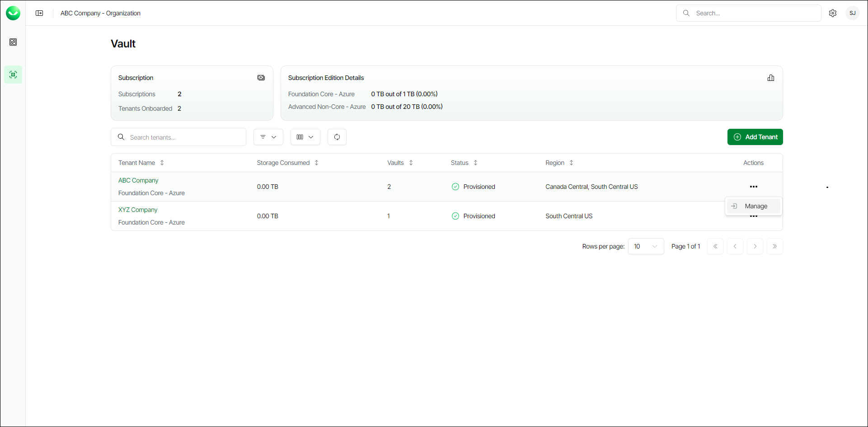Select Manage from the actions menu
This screenshot has height=427, width=868.
click(755, 206)
